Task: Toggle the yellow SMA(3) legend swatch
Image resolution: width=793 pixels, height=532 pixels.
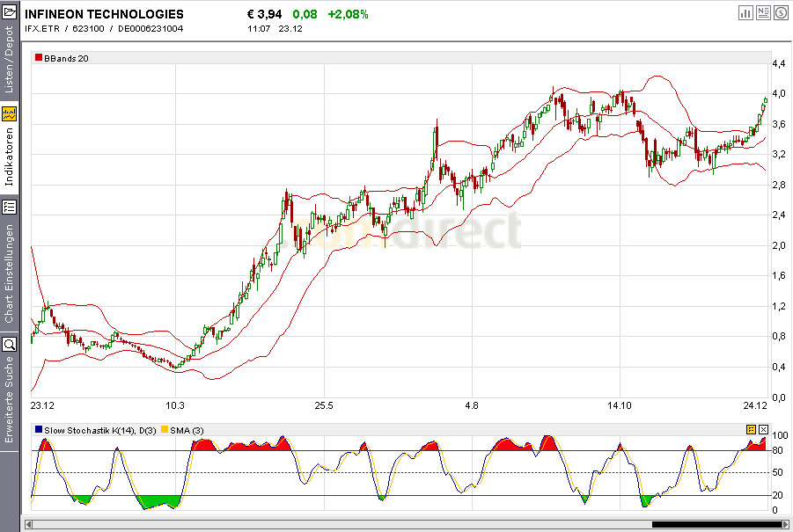Action: tap(165, 430)
